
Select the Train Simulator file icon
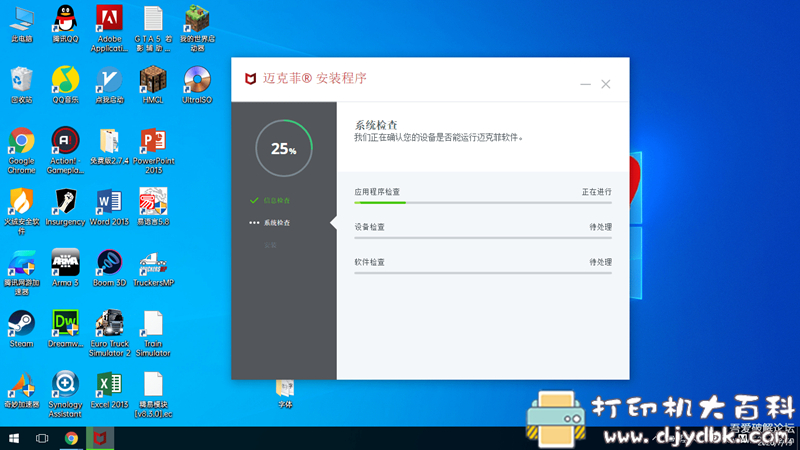click(x=153, y=334)
